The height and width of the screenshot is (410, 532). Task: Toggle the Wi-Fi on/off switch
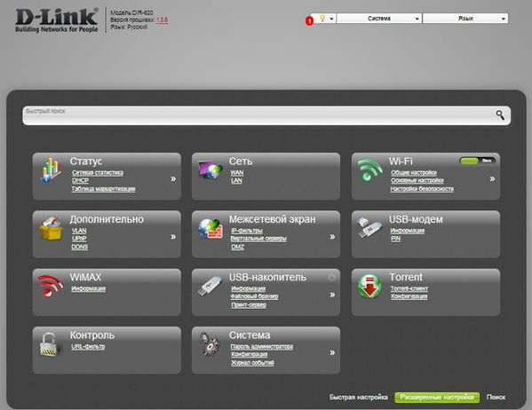pyautogui.click(x=477, y=161)
